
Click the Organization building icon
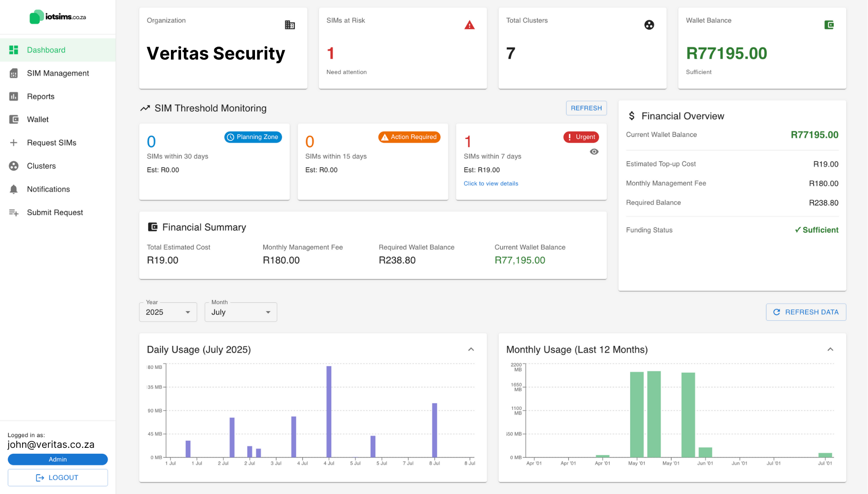(290, 25)
